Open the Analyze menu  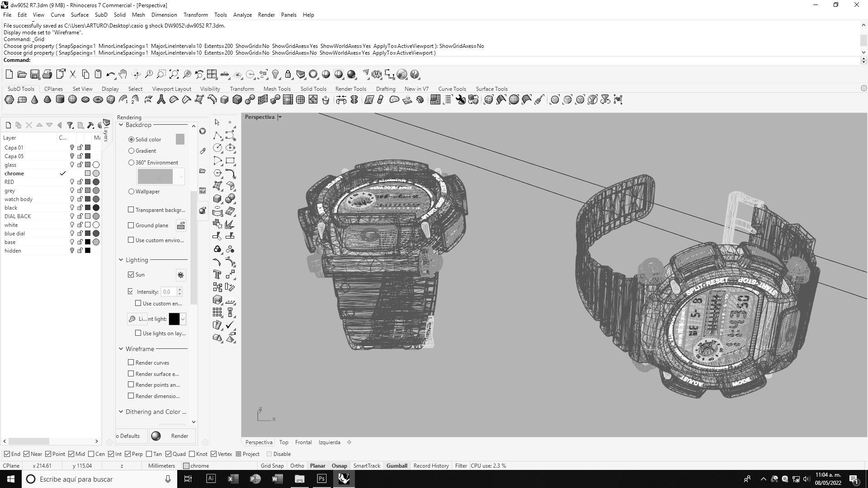click(242, 15)
